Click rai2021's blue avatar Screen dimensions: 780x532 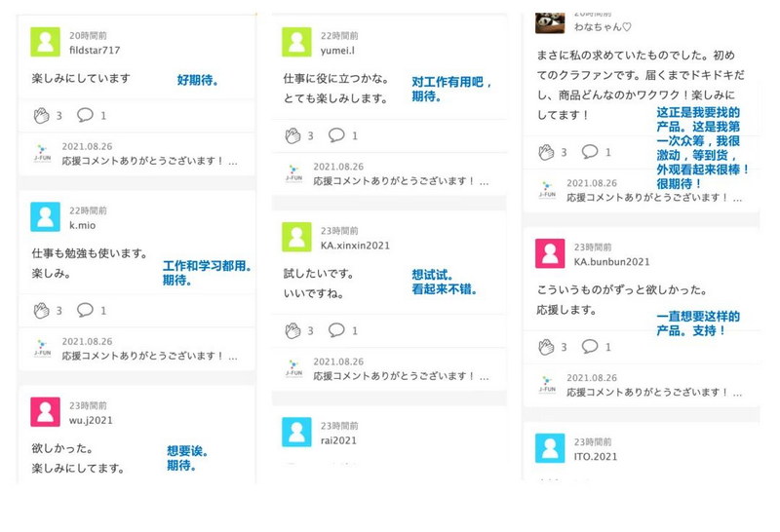tap(296, 432)
